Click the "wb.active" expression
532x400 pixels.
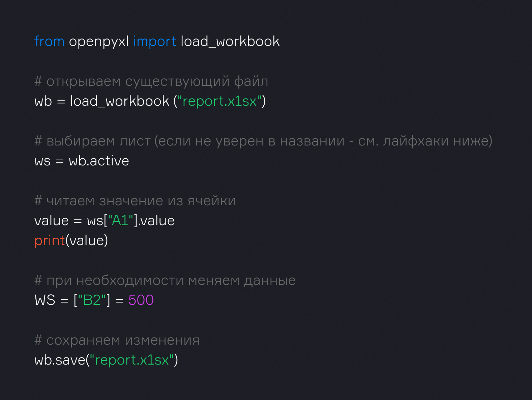(99, 161)
